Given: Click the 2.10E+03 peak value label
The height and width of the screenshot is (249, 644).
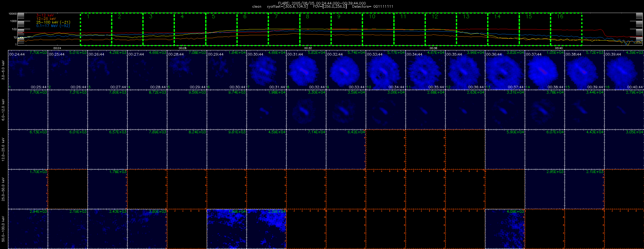Looking at the screenshot, I should pos(595,172).
